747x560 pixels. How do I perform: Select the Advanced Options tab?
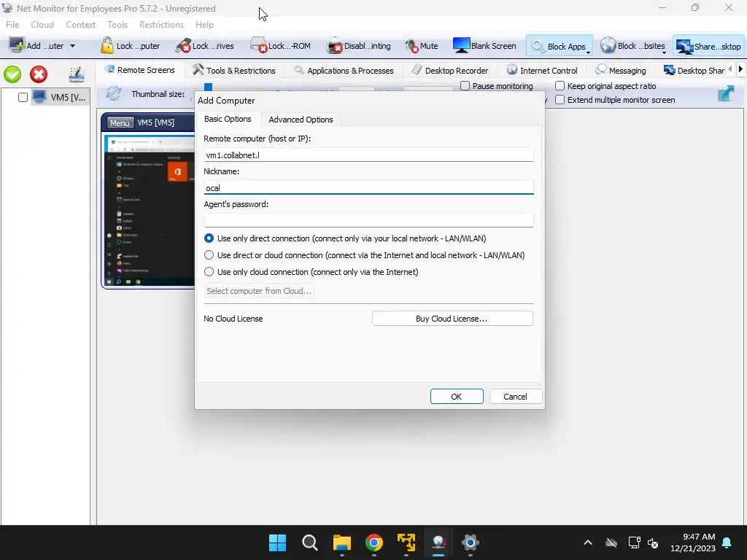point(301,120)
